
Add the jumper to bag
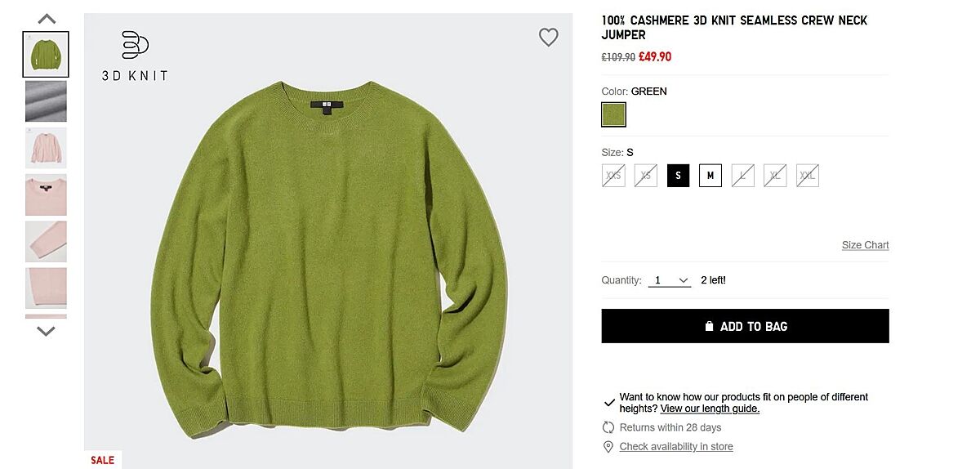point(745,326)
